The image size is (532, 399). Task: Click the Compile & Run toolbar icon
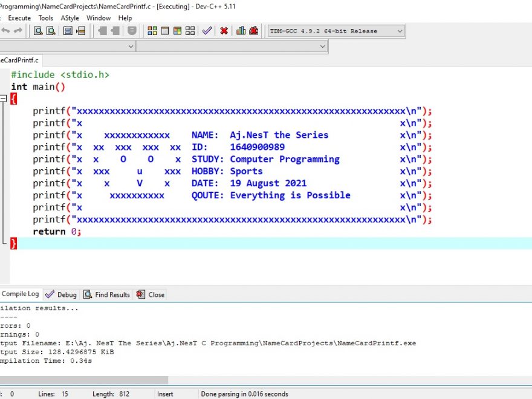pyautogui.click(x=177, y=31)
